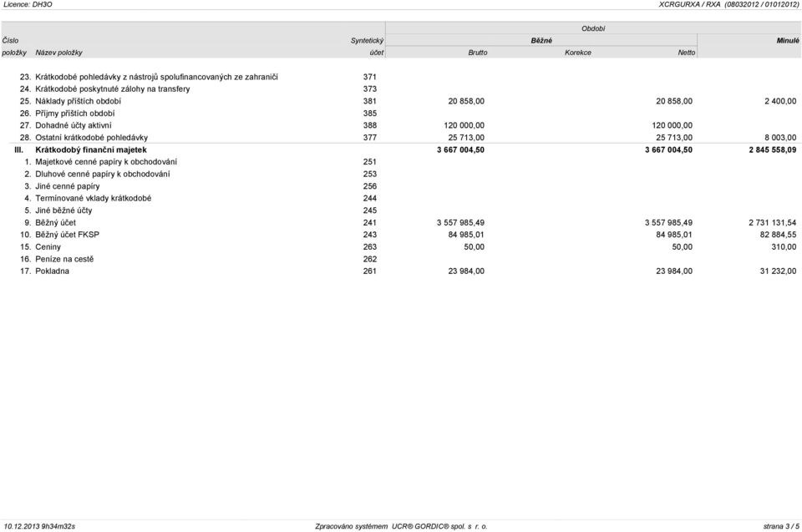Select the 'Příjmy příštích období' row label
Viewport: 802px width, 532px height.
click(x=74, y=114)
